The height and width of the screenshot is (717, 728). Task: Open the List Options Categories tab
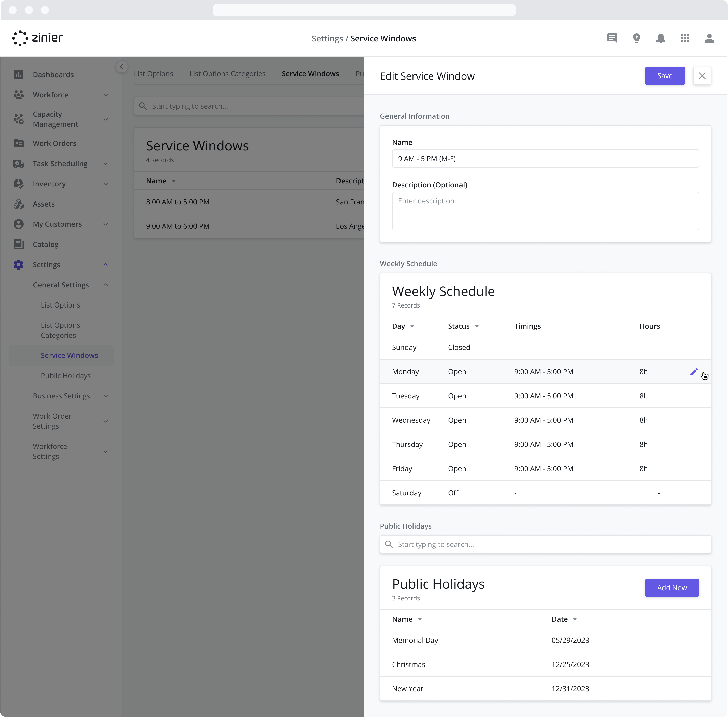point(227,74)
